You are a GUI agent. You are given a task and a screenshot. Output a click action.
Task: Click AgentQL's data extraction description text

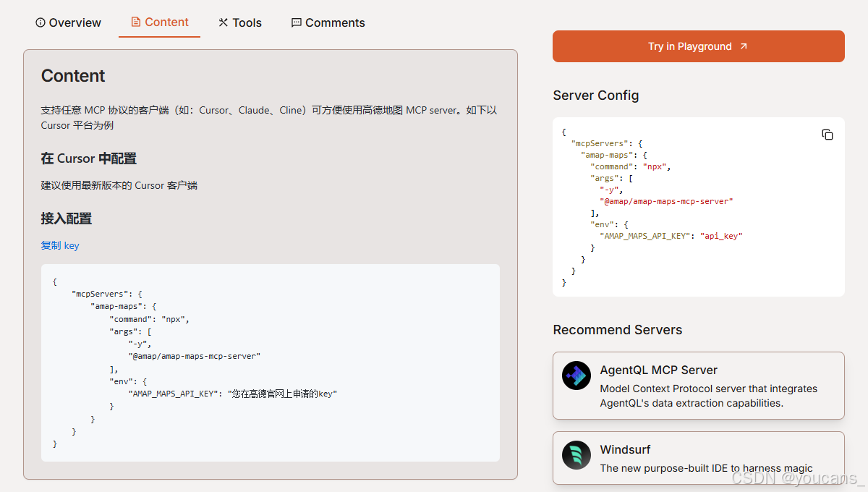pos(709,396)
